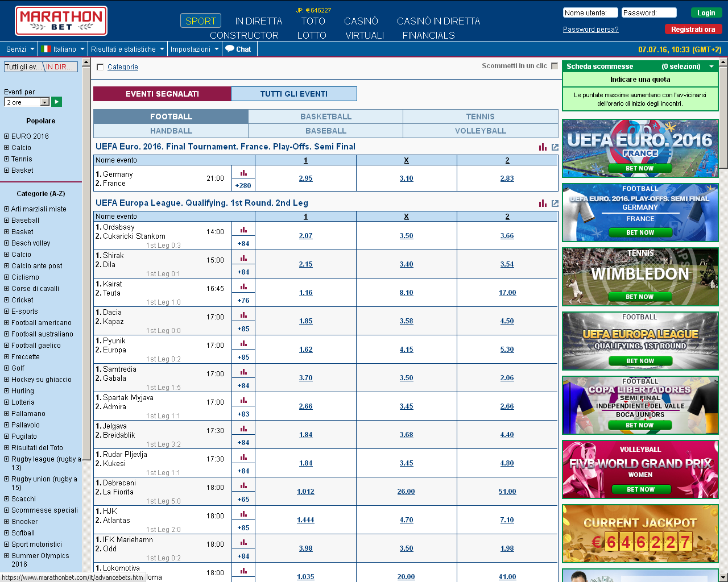Open Europa League section in new window icon
Screen dimensions: 728x582
[555, 203]
